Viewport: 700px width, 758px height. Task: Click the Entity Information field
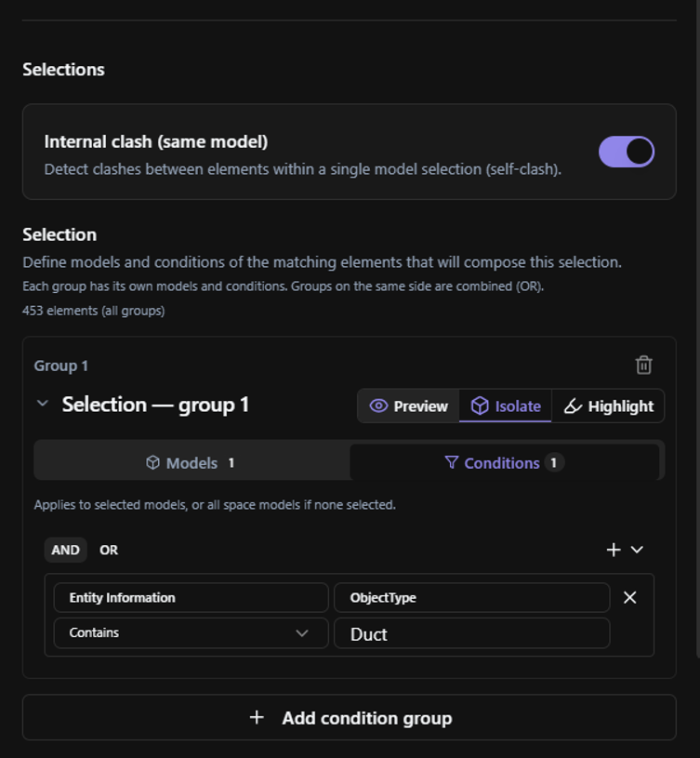point(191,597)
